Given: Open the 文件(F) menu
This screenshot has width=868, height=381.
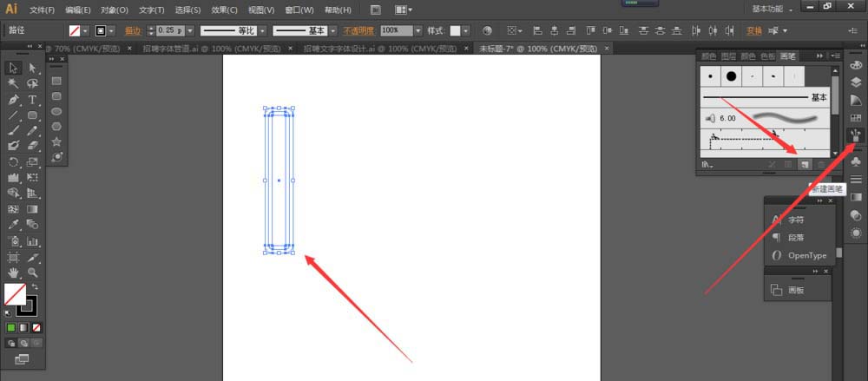Looking at the screenshot, I should coord(42,10).
